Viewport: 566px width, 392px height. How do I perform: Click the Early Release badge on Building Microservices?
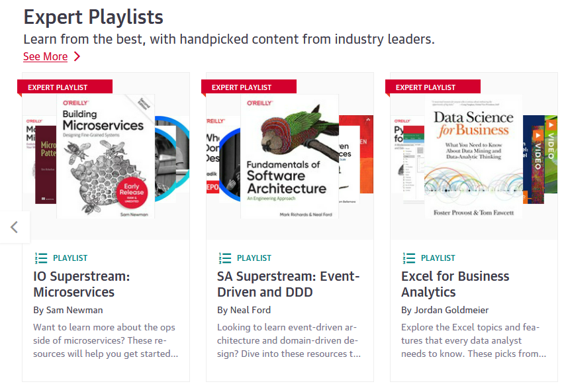[x=132, y=193]
